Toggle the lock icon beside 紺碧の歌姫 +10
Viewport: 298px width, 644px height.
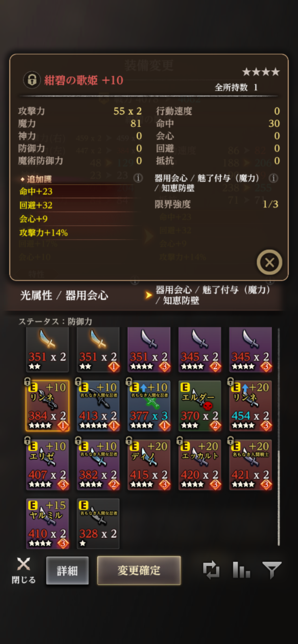(32, 80)
